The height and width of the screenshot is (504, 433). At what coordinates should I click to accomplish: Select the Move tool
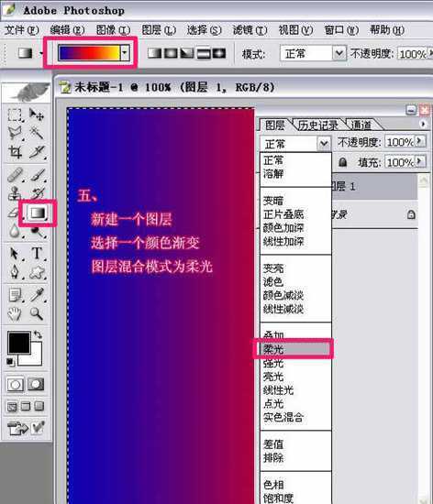tap(37, 115)
